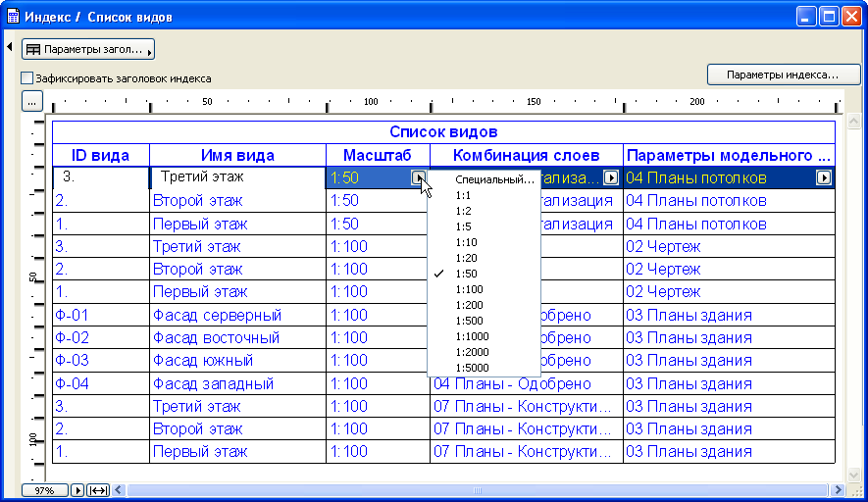868x502 pixels.
Task: Click the "Параметры индекса..." button
Action: 783,75
